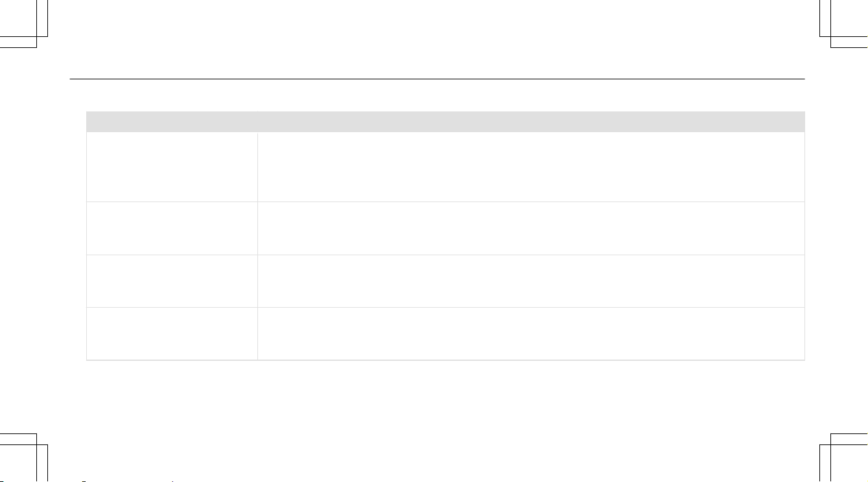Viewport: 868px width, 482px height.
Task: Click the bottom border line of the table
Action: (445, 360)
